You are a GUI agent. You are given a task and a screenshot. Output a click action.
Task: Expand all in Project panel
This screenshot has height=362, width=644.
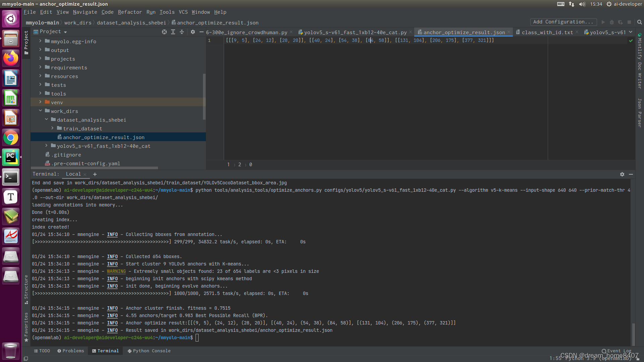tap(173, 32)
